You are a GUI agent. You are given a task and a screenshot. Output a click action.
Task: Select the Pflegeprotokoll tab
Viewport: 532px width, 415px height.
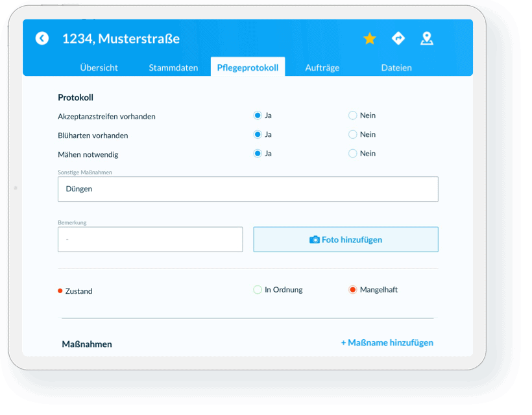coord(248,67)
